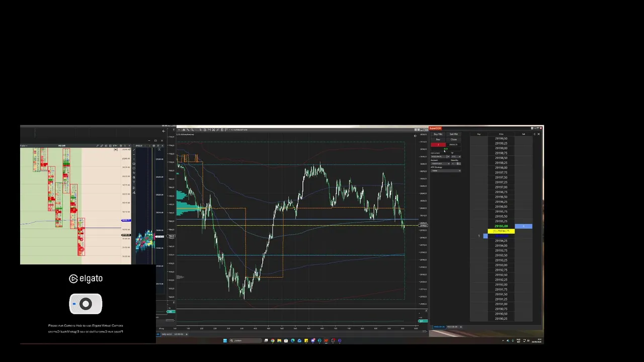Screen dimensions: 644x362
Task: Click the ETH label in the footprint chart toolbar
Action: (x=115, y=146)
